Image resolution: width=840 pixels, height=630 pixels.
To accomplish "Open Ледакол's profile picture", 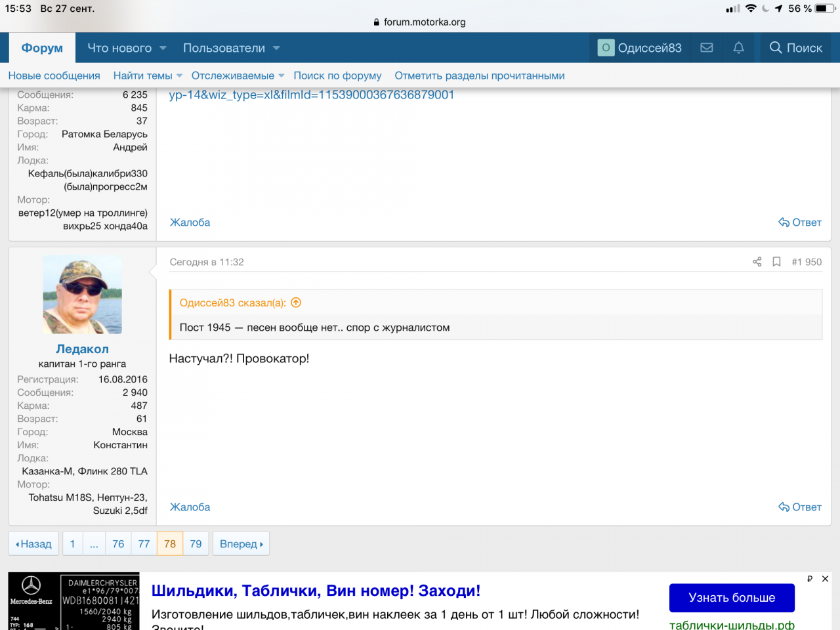I will pos(82,295).
